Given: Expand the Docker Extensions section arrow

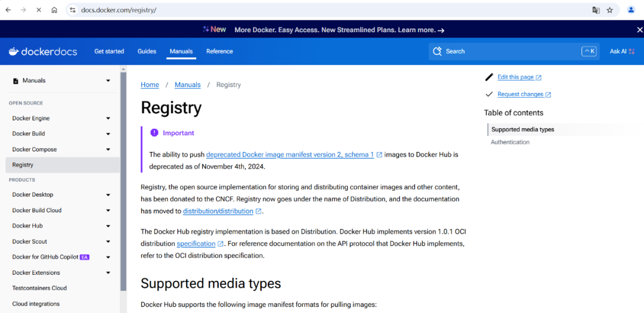Looking at the screenshot, I should (108, 272).
